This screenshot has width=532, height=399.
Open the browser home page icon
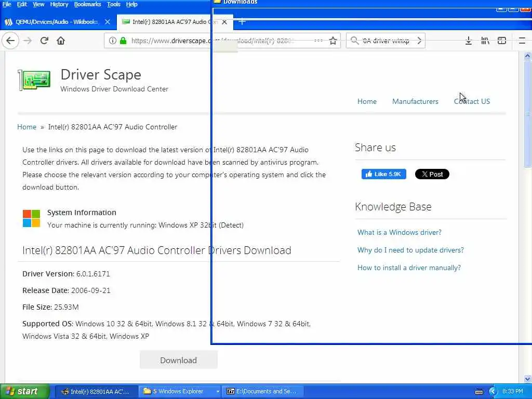61,41
